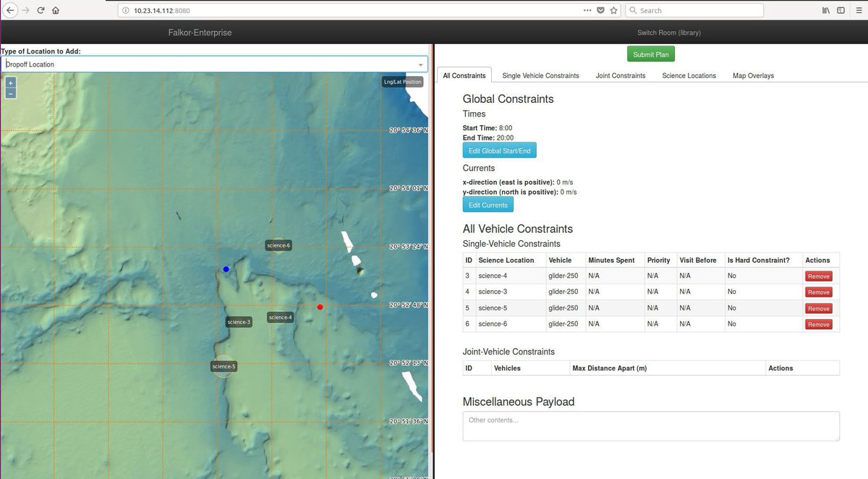Open the Joint Constraints tab
The width and height of the screenshot is (868, 479).
pyautogui.click(x=621, y=75)
